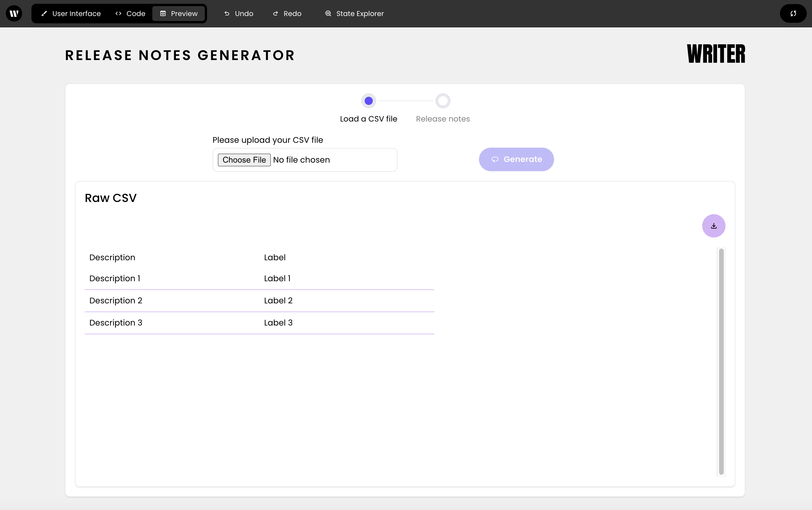This screenshot has width=812, height=510.
Task: Click the Choose File button
Action: tap(244, 160)
